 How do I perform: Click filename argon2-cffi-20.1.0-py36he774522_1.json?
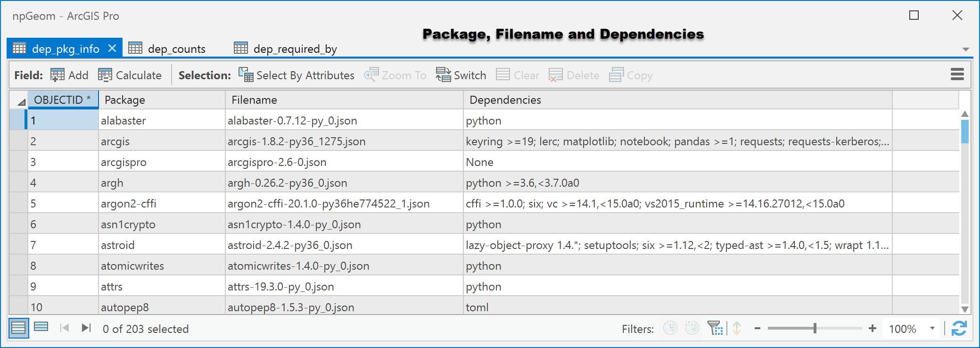[344, 203]
